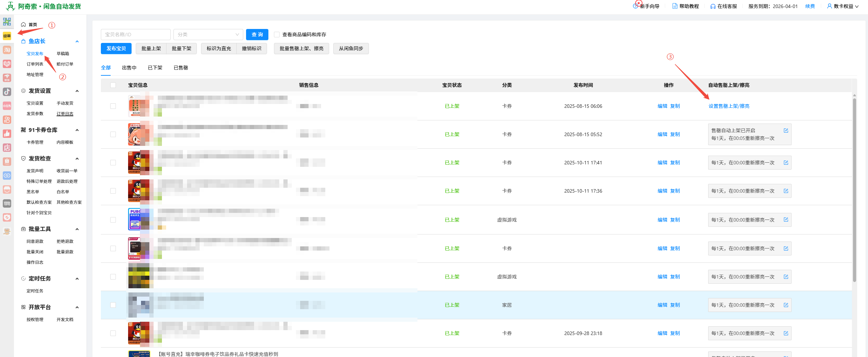
Task: Edit auto-relist schedule for the 2025-08-15 05:52 item
Action: click(786, 131)
